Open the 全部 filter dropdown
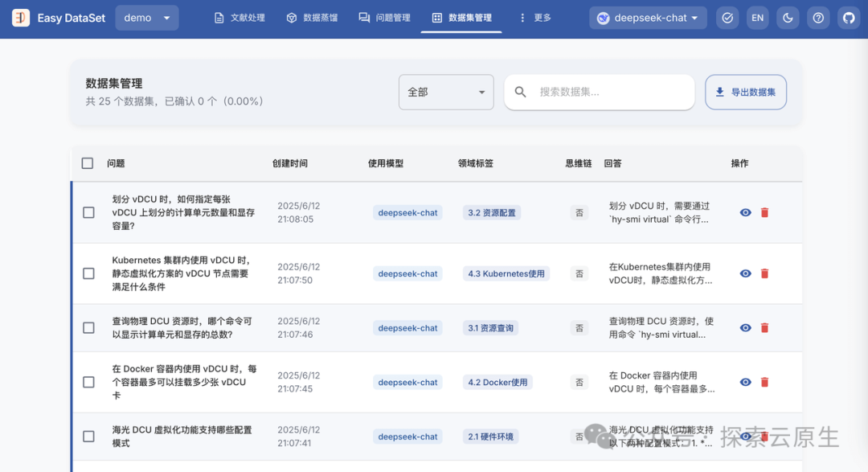The image size is (868, 472). 446,92
